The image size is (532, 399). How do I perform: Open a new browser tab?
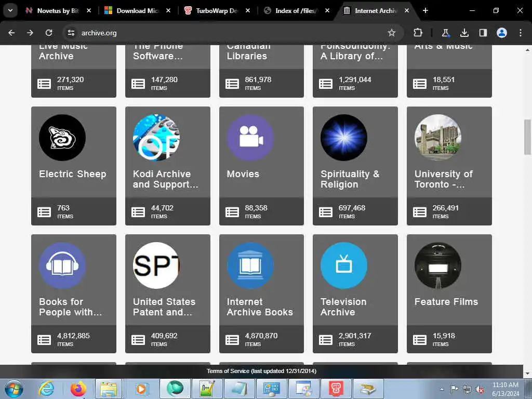425,11
